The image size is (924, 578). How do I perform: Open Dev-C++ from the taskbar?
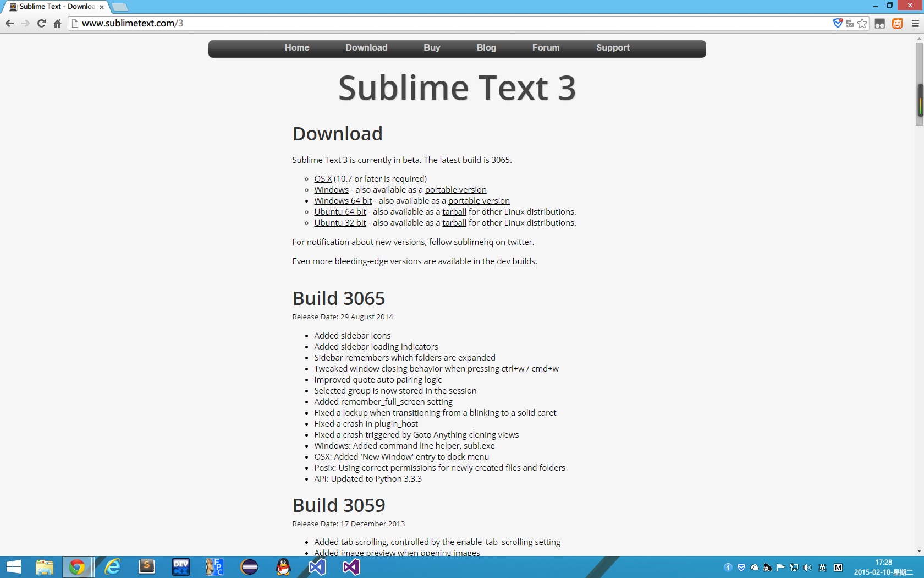(181, 567)
